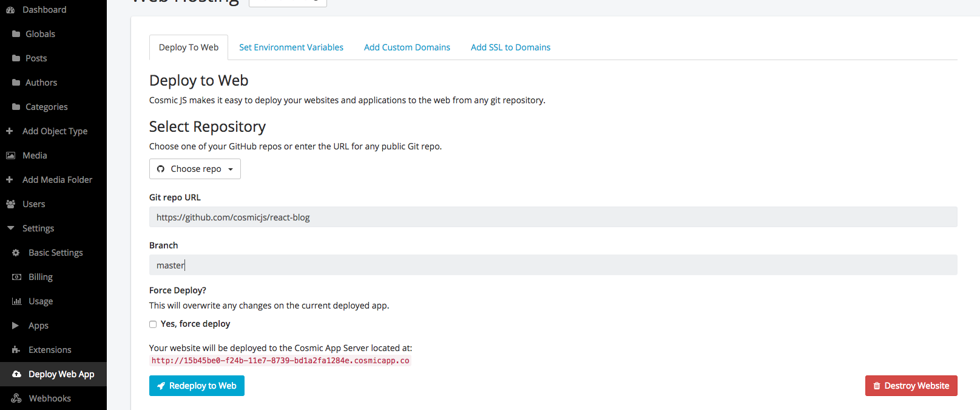Collapse the Settings section arrow
This screenshot has width=980, height=410.
click(10, 228)
